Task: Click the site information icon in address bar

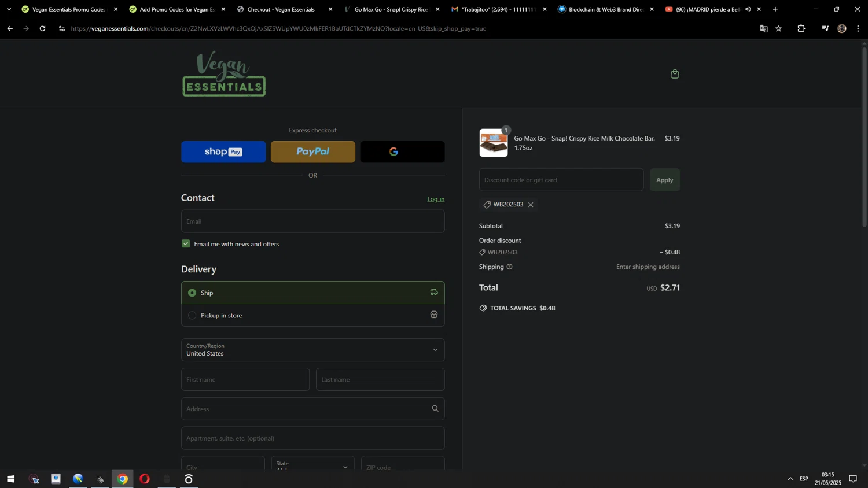Action: click(62, 28)
